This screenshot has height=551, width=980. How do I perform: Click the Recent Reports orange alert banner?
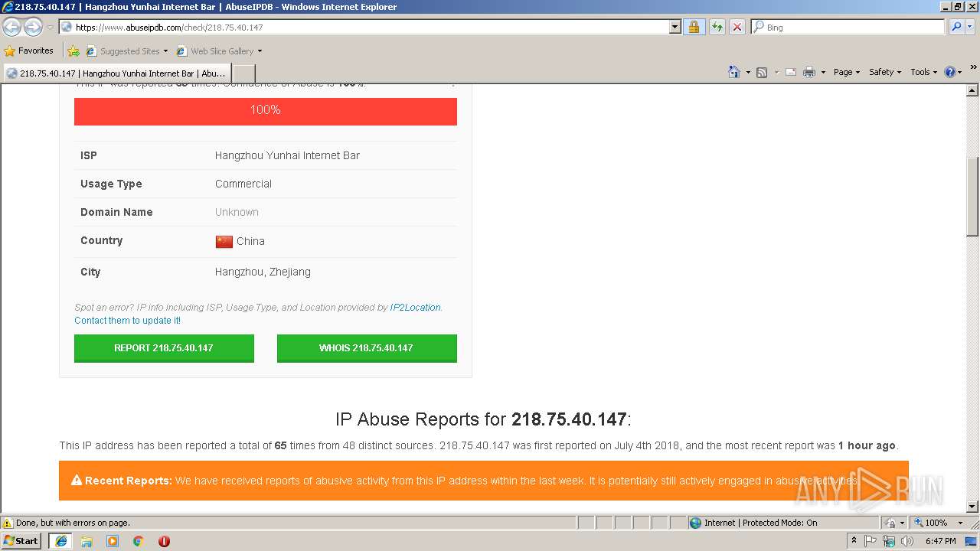pos(484,481)
